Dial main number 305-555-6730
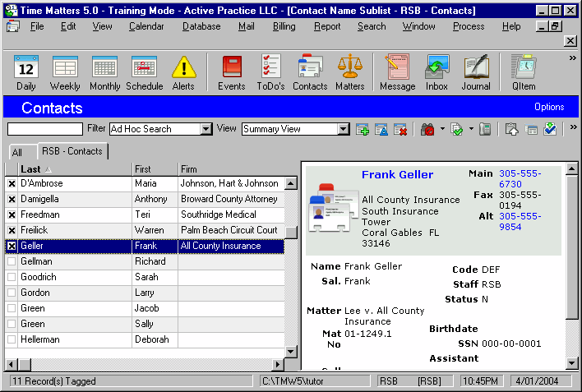This screenshot has width=582, height=392. click(520, 179)
